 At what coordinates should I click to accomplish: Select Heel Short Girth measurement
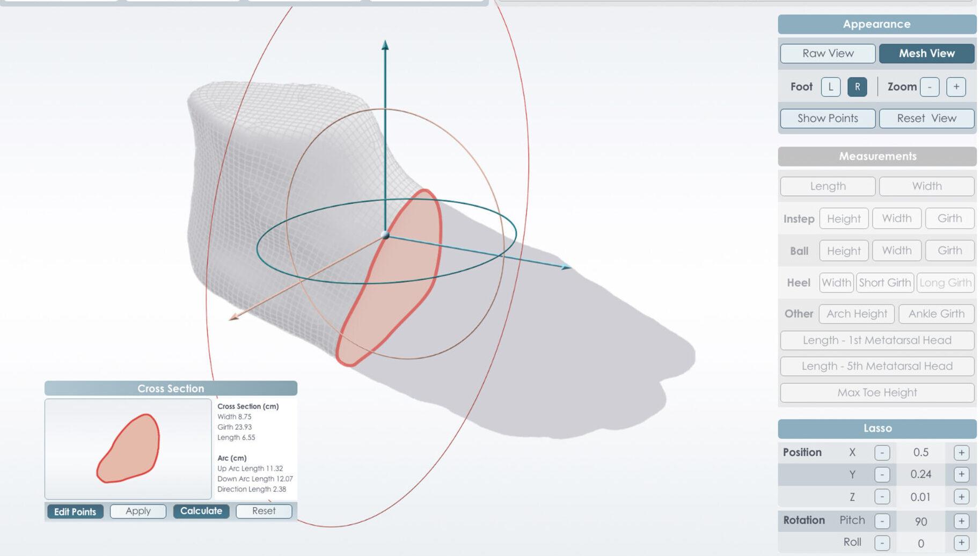[x=884, y=283]
